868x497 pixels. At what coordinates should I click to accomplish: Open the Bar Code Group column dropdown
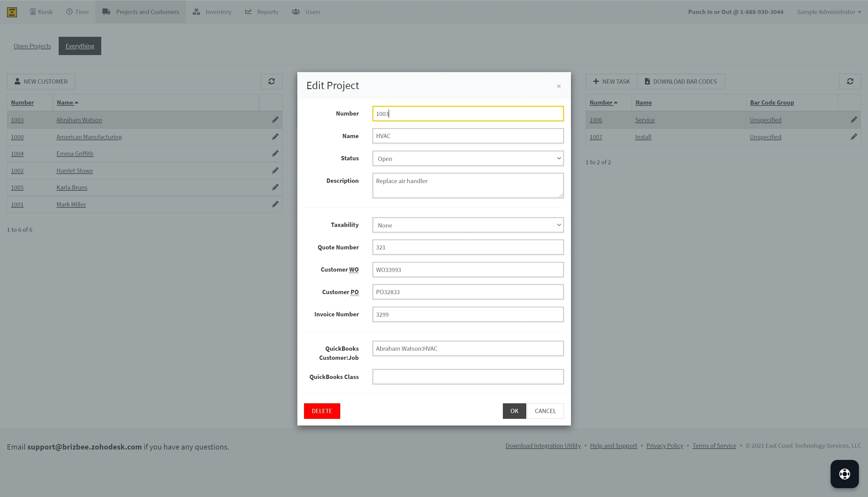pyautogui.click(x=772, y=102)
